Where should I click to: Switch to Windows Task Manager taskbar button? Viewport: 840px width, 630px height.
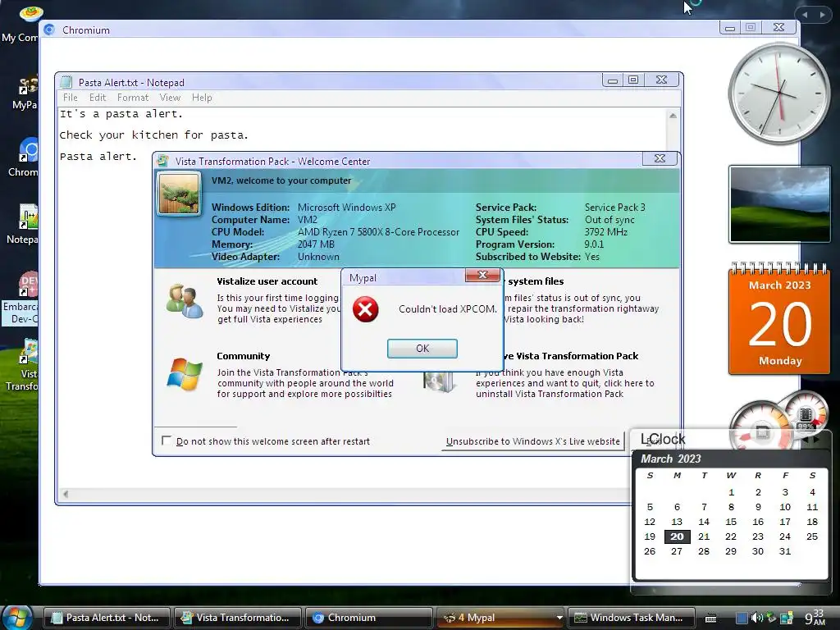tap(632, 618)
